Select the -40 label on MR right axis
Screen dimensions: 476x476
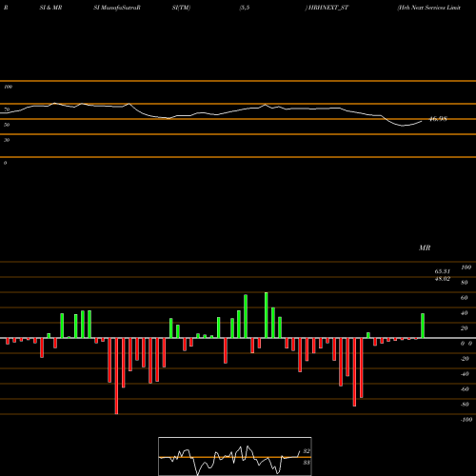465,374
